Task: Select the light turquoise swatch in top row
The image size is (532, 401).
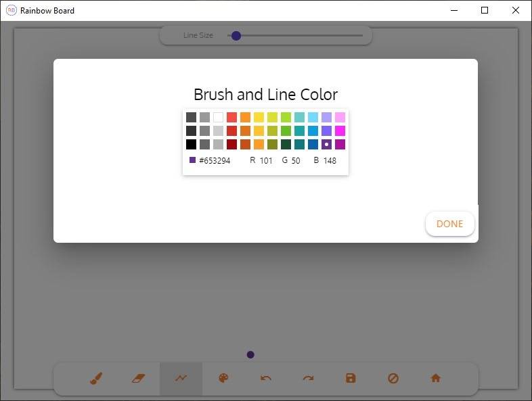Action: click(x=299, y=117)
